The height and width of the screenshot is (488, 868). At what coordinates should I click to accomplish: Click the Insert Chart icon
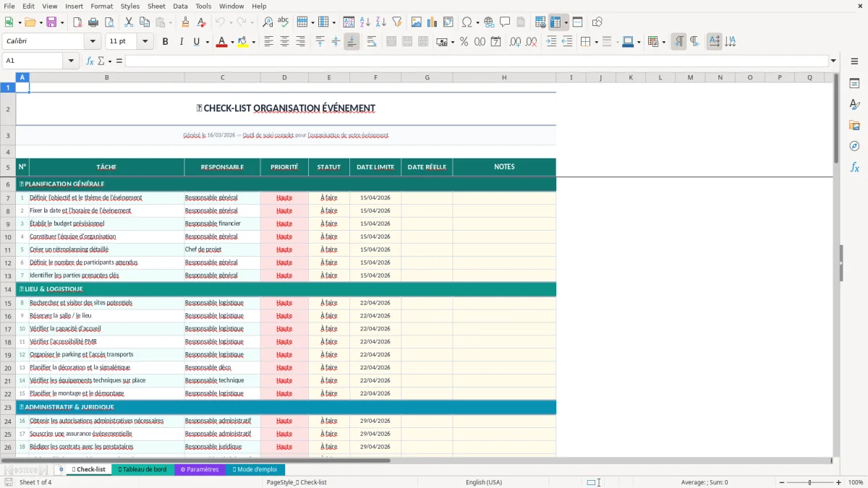coord(433,22)
